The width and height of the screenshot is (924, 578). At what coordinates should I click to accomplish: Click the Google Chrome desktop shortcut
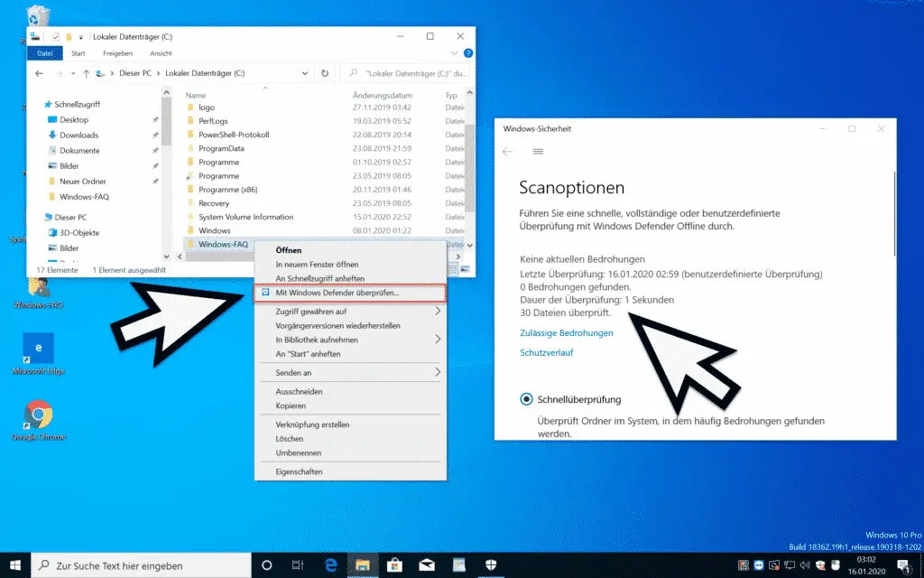(x=38, y=420)
